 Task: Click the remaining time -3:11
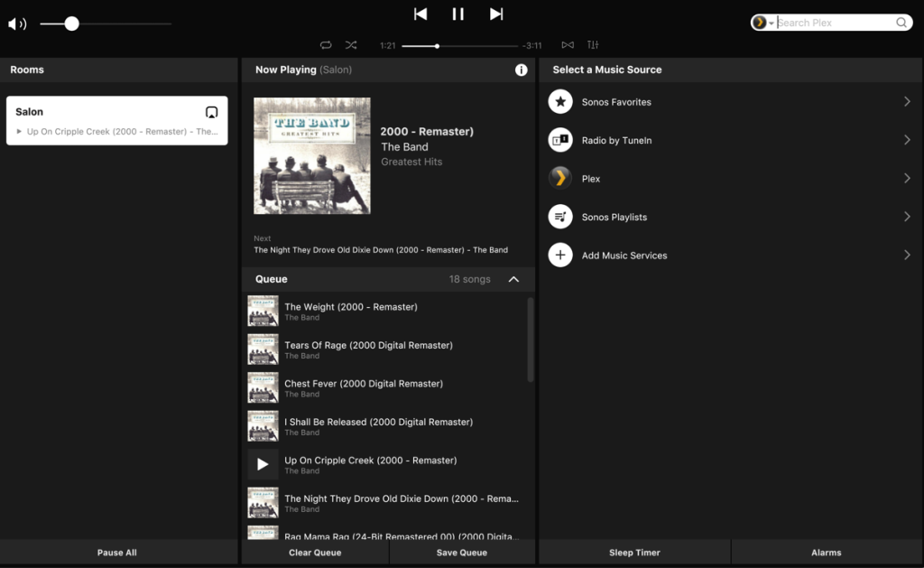(532, 45)
